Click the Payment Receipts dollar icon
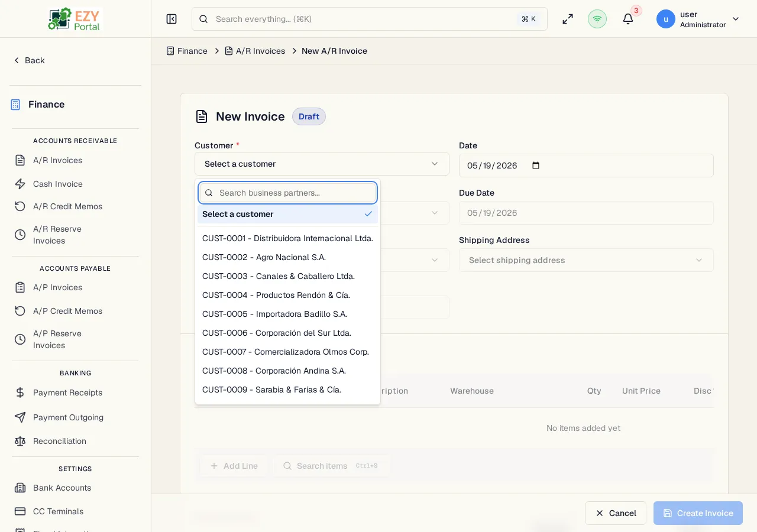The height and width of the screenshot is (532, 757). pos(20,392)
